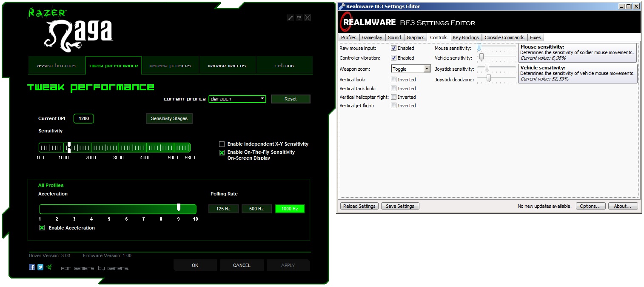
Task: Open the Sound tab
Action: (394, 37)
